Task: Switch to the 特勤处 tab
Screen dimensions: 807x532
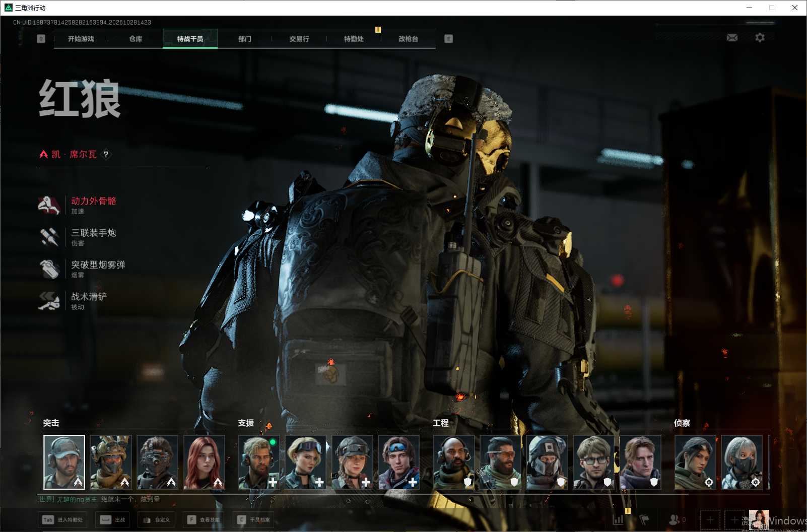Action: pyautogui.click(x=354, y=39)
